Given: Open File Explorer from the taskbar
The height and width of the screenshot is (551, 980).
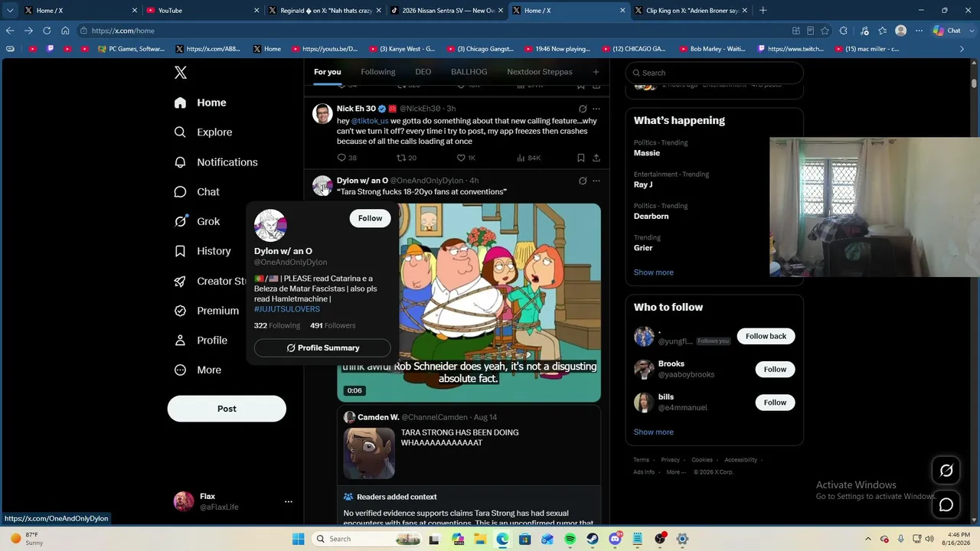Looking at the screenshot, I should click(480, 539).
